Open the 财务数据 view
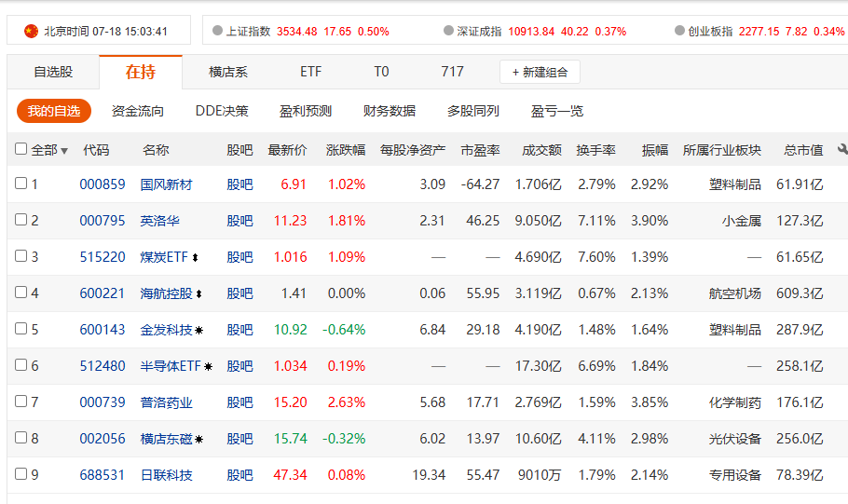Screen dimensions: 848x504 (x=390, y=111)
